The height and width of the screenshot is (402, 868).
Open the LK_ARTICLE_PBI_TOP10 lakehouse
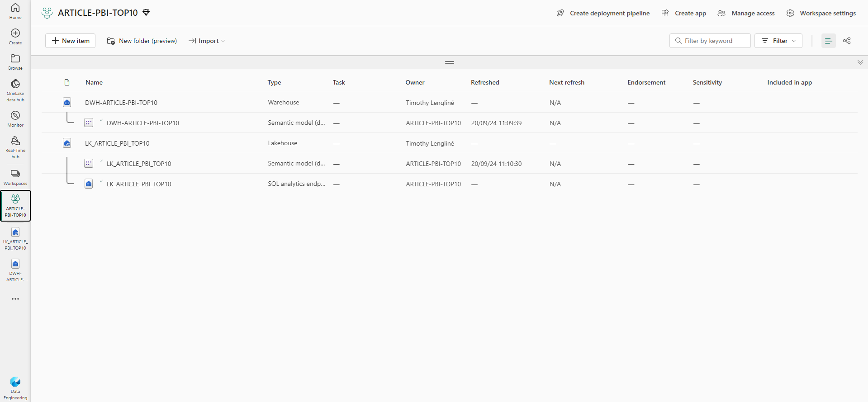pyautogui.click(x=117, y=143)
